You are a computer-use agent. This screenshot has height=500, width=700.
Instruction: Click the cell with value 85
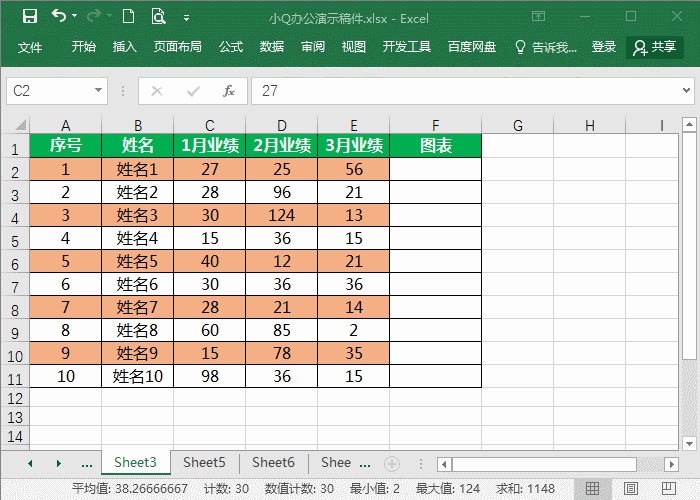[x=281, y=330]
